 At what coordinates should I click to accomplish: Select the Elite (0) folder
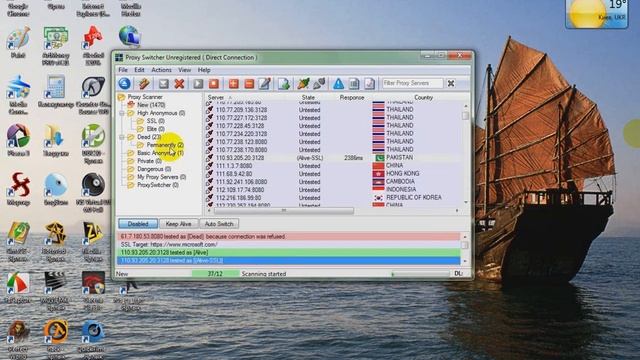[x=156, y=129]
